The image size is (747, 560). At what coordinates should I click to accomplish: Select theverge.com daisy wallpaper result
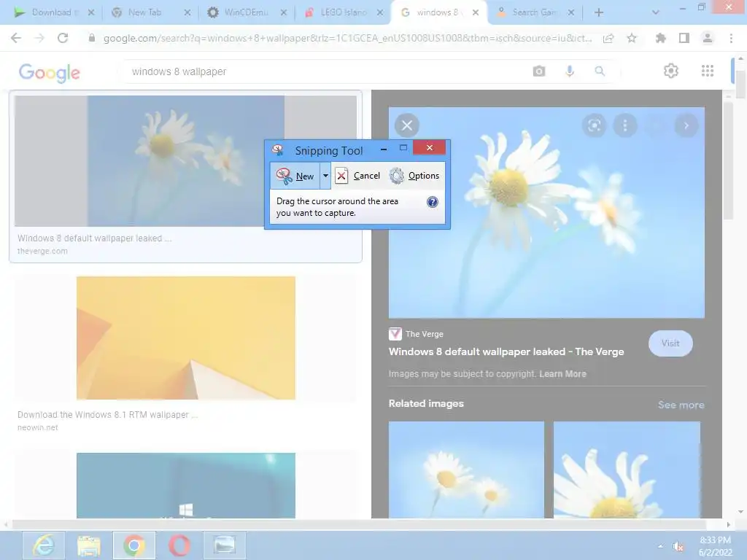click(x=185, y=161)
